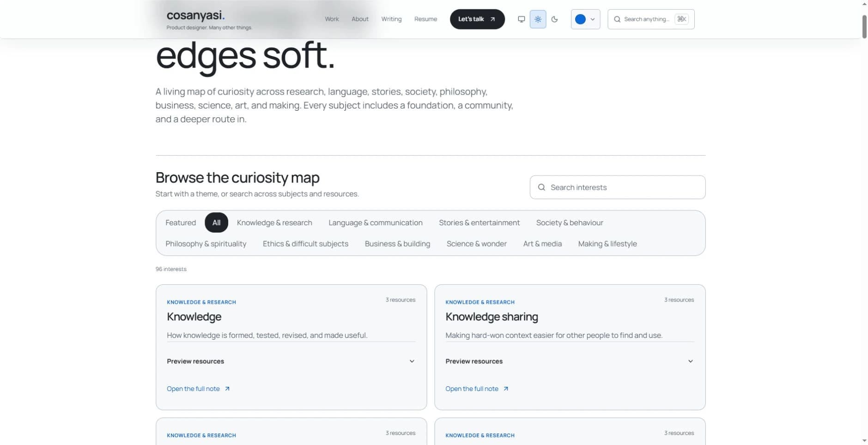Focus the Search interests field
Viewport: 868px width, 445px height.
[617, 187]
